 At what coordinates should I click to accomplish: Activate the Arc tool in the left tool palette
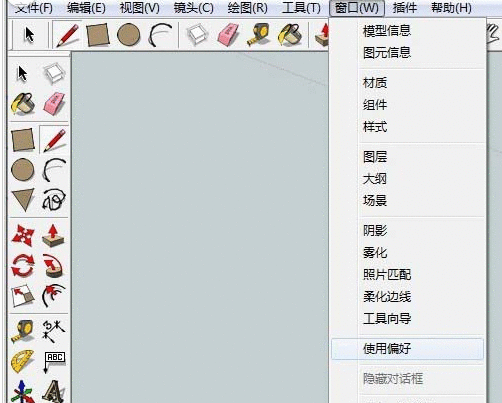point(54,170)
